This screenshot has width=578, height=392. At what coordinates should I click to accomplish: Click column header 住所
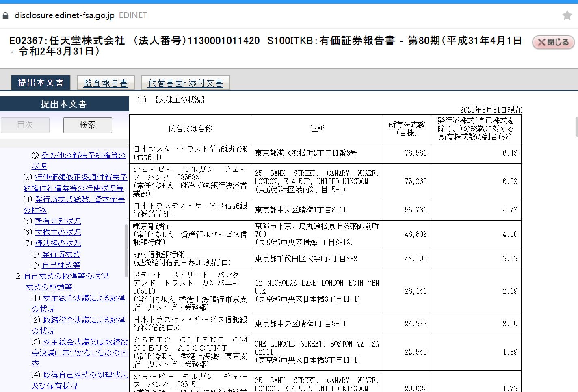(317, 128)
